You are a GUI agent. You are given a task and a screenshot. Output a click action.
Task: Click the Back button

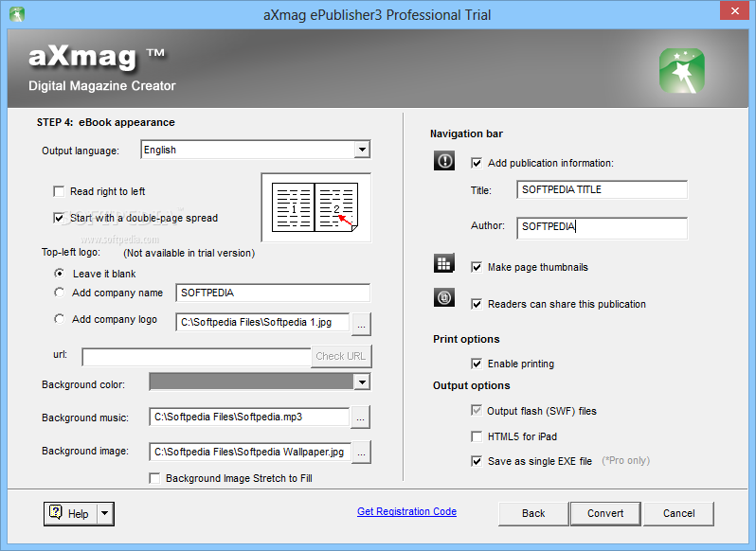pos(533,513)
